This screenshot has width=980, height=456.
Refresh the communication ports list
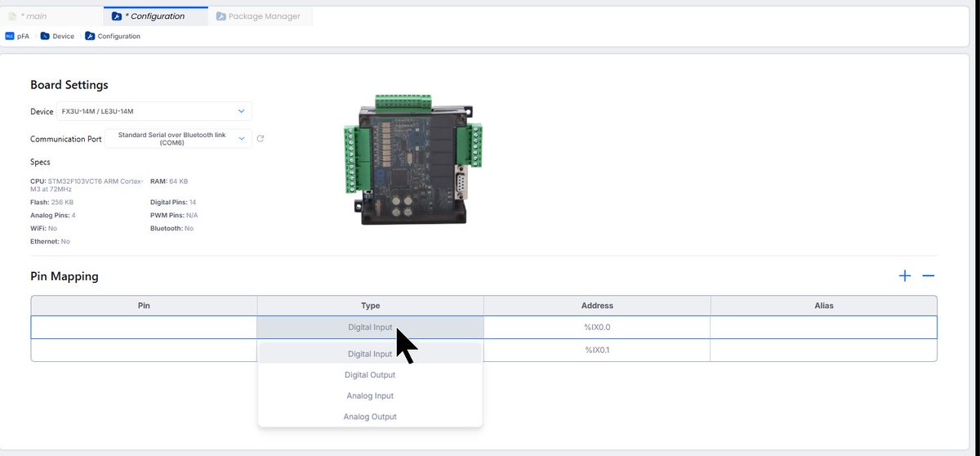261,138
